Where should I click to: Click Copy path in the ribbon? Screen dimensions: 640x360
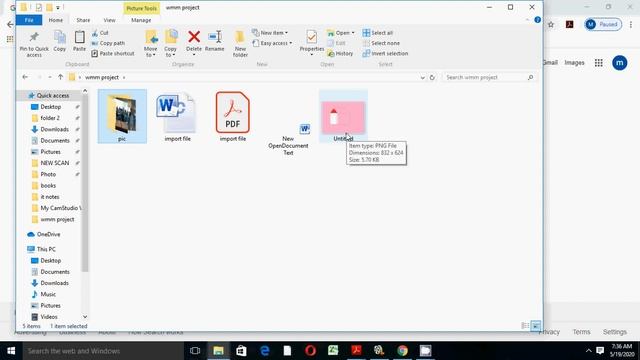click(x=108, y=43)
